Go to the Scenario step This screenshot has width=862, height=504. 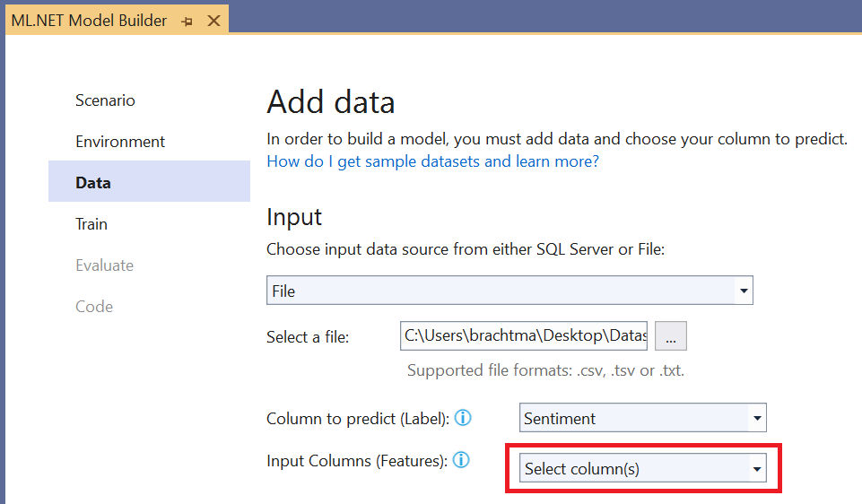105,100
